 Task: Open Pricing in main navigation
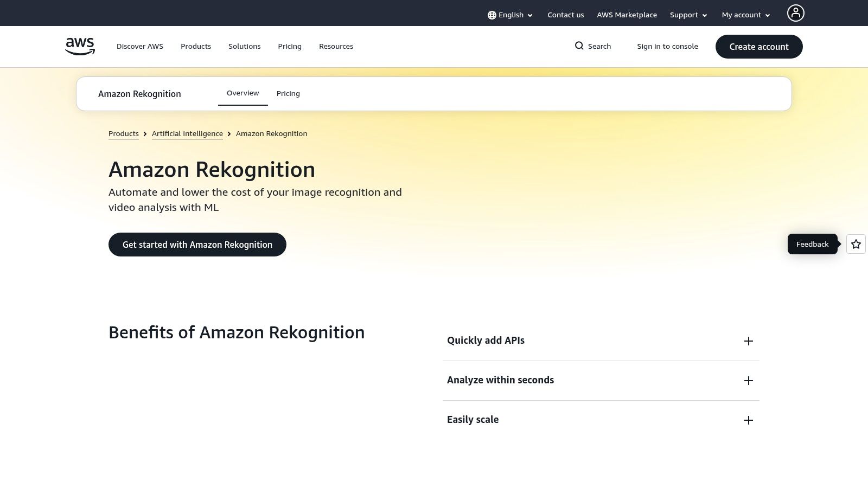click(x=290, y=47)
